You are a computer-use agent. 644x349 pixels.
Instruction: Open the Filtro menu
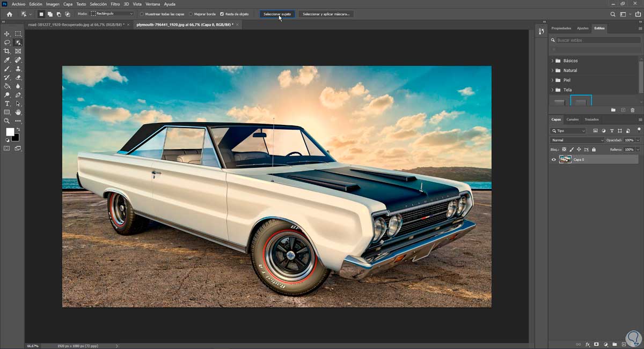coord(115,4)
